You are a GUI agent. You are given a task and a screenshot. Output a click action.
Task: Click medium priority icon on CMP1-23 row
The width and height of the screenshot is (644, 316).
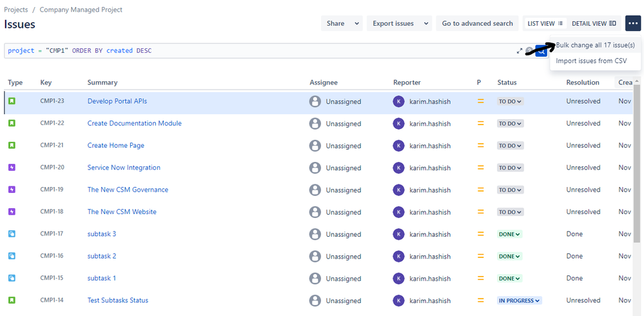(x=480, y=101)
